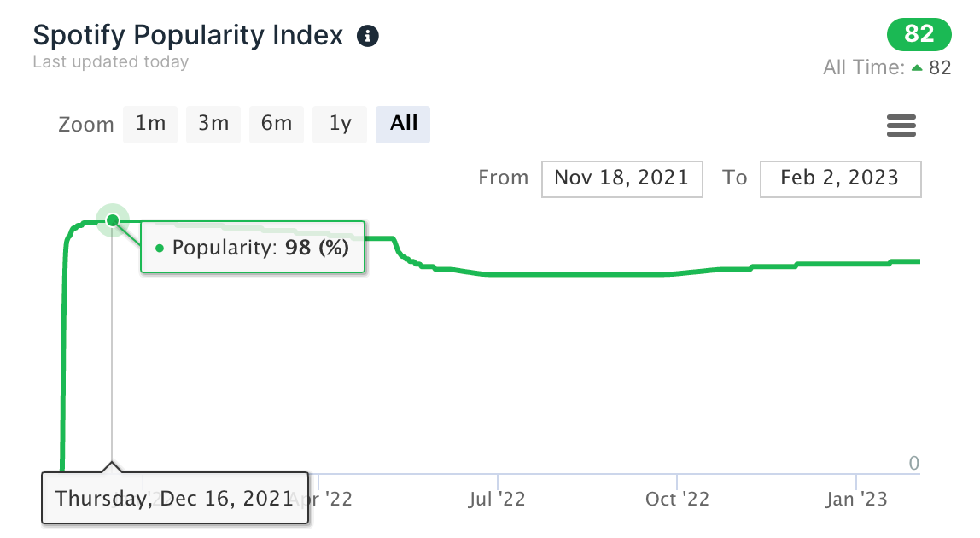Click the From date field Nov 18, 2021
Screen dimensions: 980x538
pyautogui.click(x=621, y=178)
